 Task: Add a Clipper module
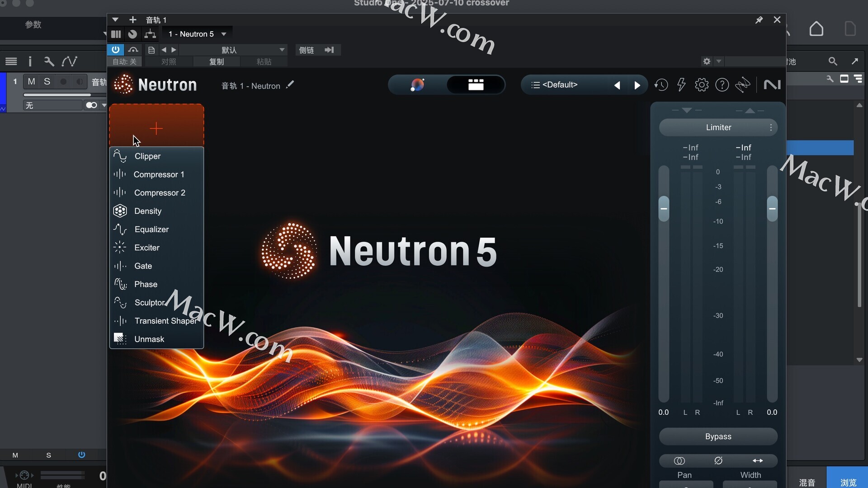point(156,156)
